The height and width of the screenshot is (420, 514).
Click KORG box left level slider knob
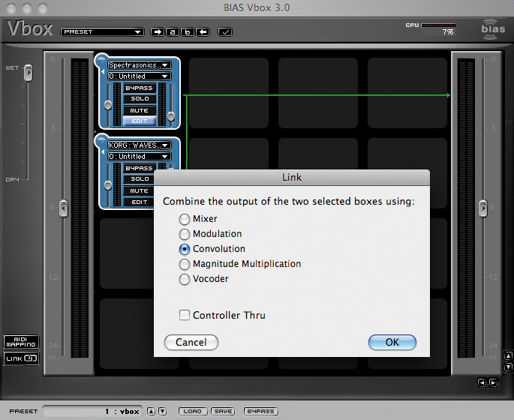click(108, 185)
